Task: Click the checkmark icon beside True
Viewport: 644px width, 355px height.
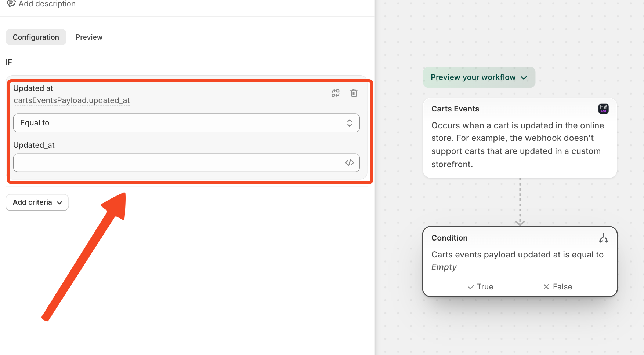Action: pos(471,287)
